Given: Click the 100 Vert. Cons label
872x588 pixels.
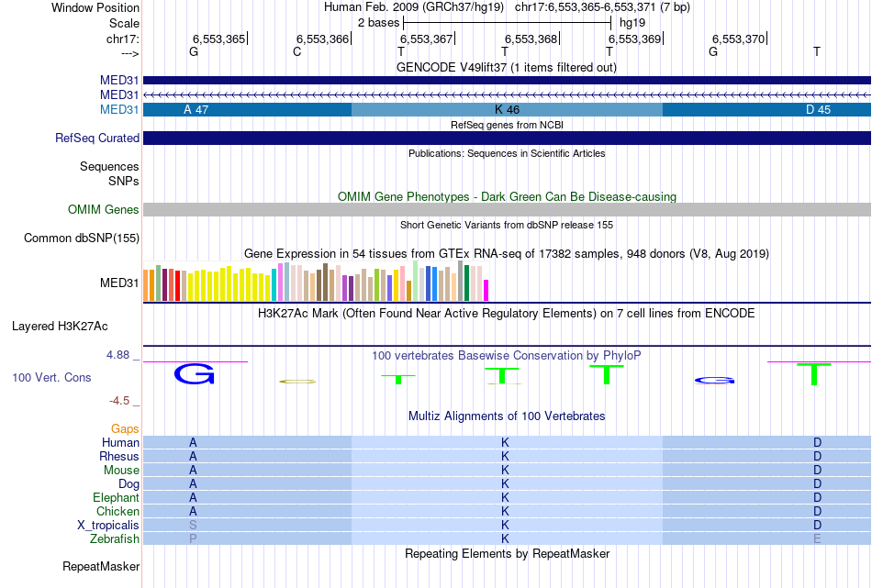Looking at the screenshot, I should [x=51, y=377].
